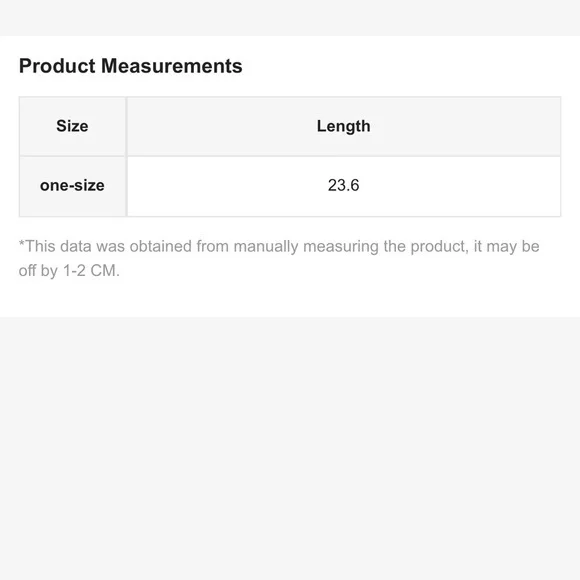The width and height of the screenshot is (580, 580).
Task: Click the word Product in the heading
Action: click(57, 66)
